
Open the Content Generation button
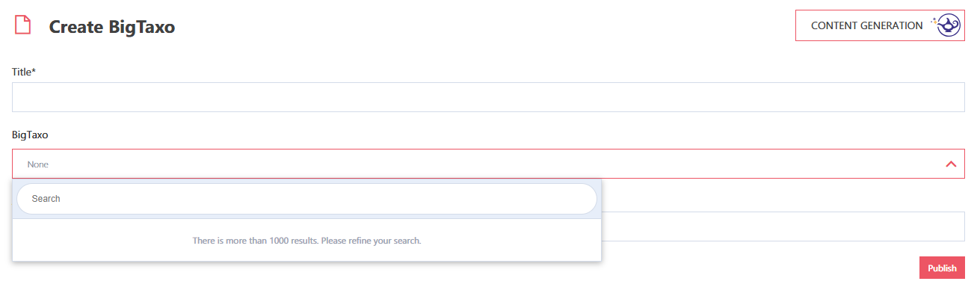coord(880,25)
